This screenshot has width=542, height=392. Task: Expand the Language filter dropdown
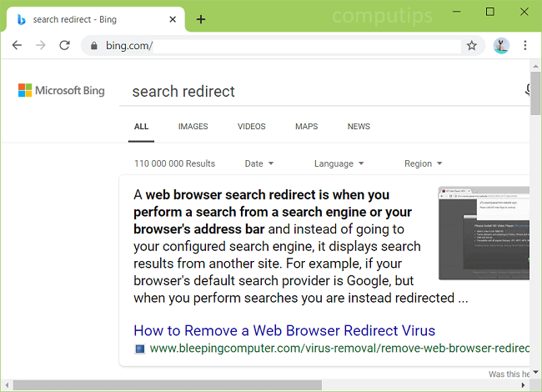pyautogui.click(x=339, y=163)
